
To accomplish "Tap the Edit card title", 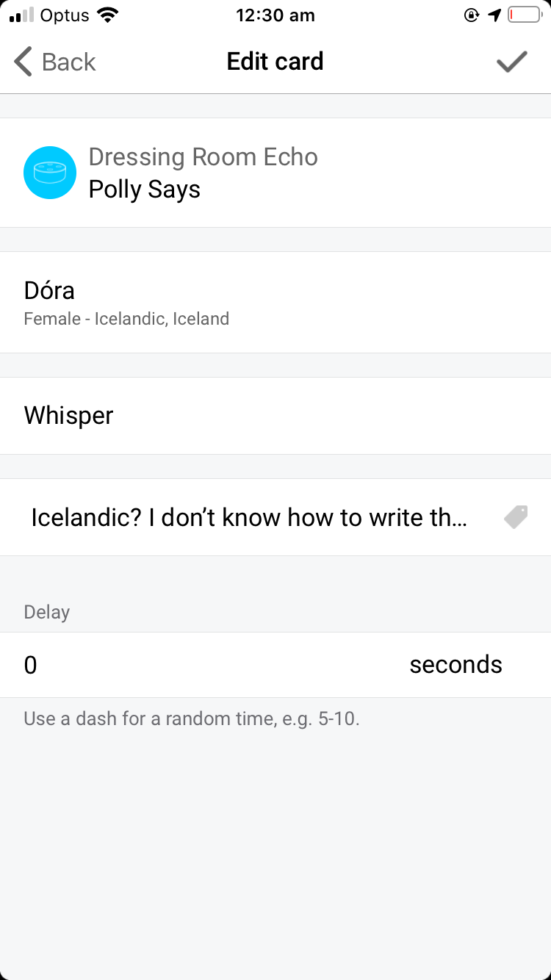I will (x=275, y=61).
